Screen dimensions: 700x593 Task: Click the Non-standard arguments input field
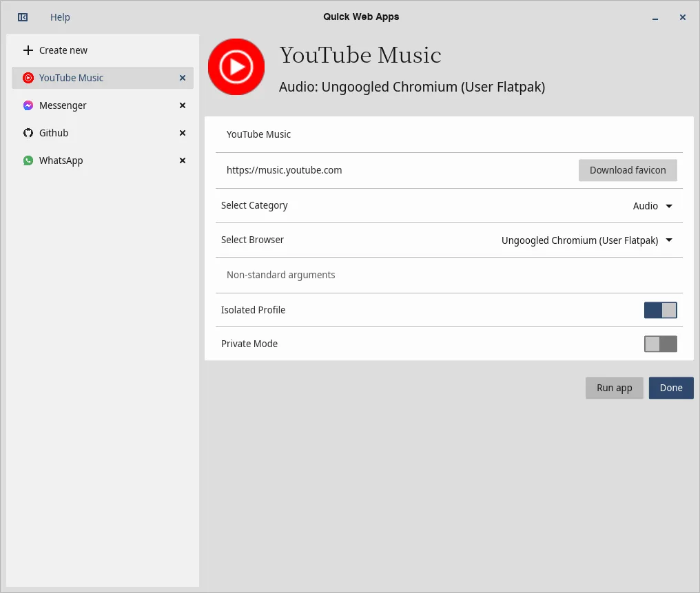tap(448, 275)
